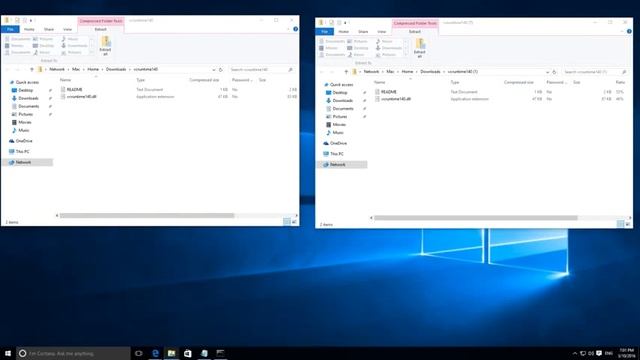
Task: Open the View tab in right window
Action: (x=382, y=32)
